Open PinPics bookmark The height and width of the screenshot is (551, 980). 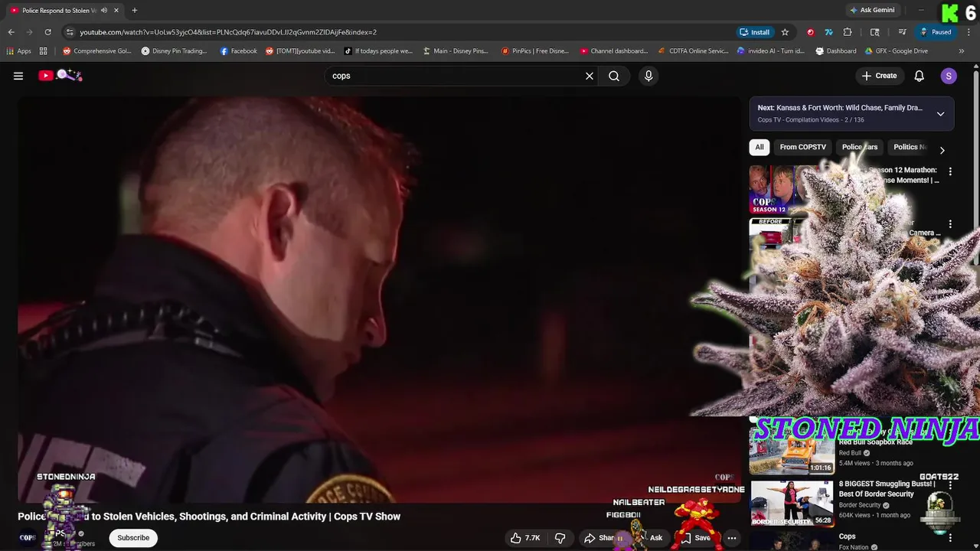tap(535, 51)
